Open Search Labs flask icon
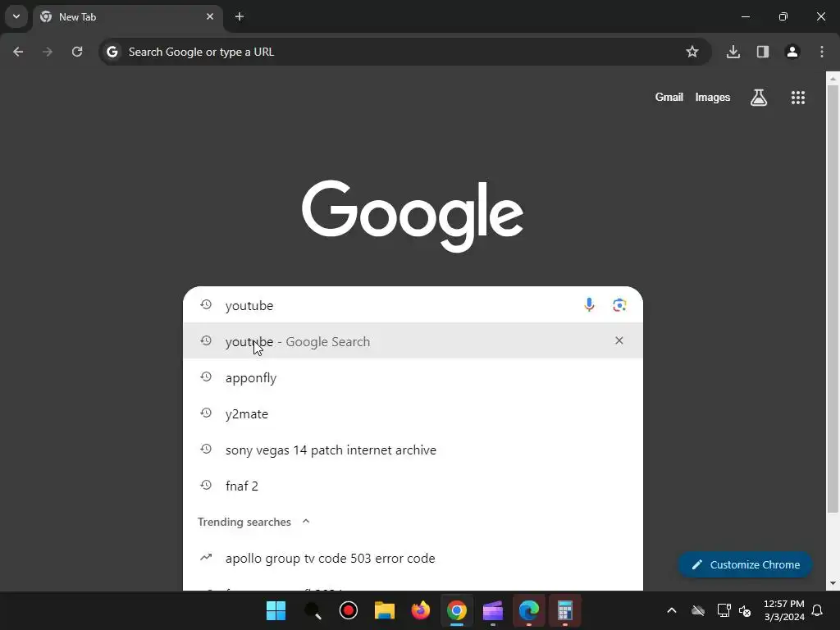 759,98
